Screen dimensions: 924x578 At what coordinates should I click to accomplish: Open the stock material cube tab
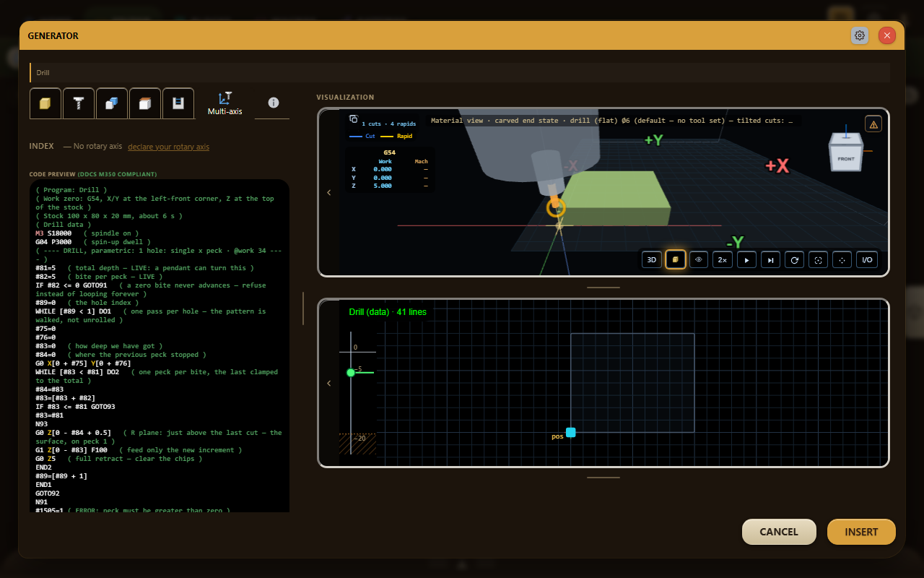coord(45,103)
